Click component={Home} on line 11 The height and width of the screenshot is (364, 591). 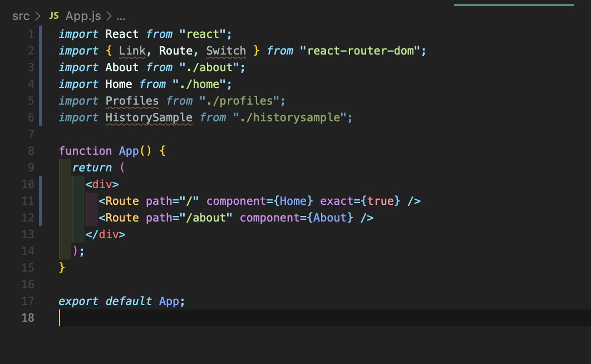coord(259,201)
